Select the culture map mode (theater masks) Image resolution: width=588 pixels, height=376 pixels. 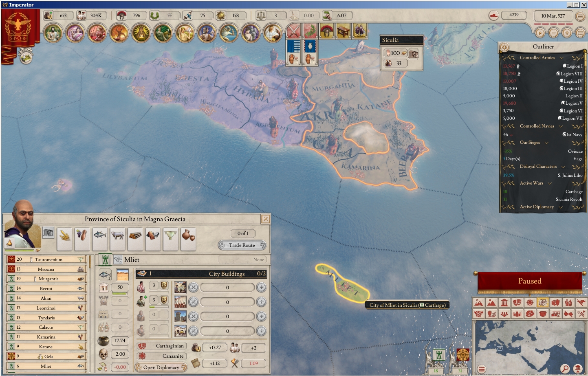tap(517, 303)
